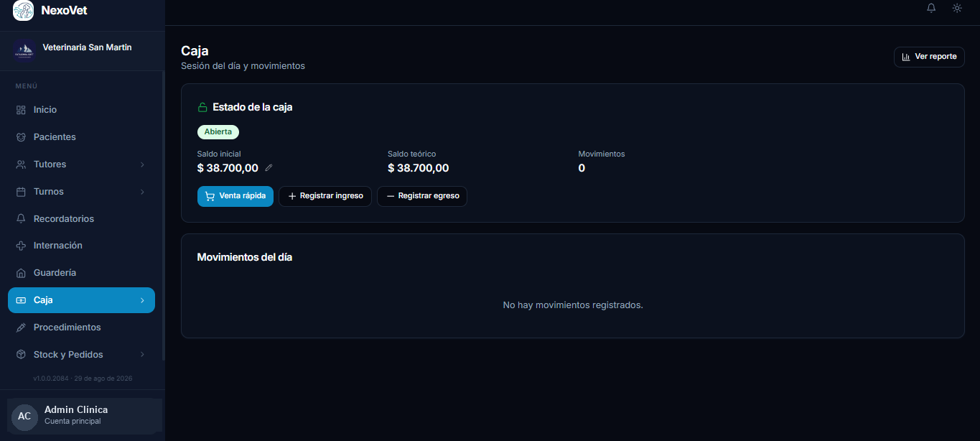Click the 'No hay movimientos registrados.' message

tap(573, 305)
